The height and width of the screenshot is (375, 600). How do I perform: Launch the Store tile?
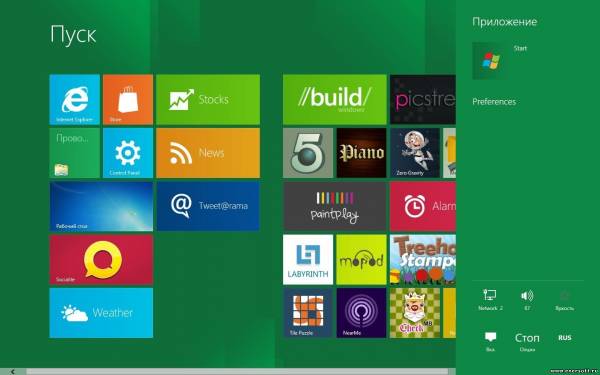pos(128,99)
